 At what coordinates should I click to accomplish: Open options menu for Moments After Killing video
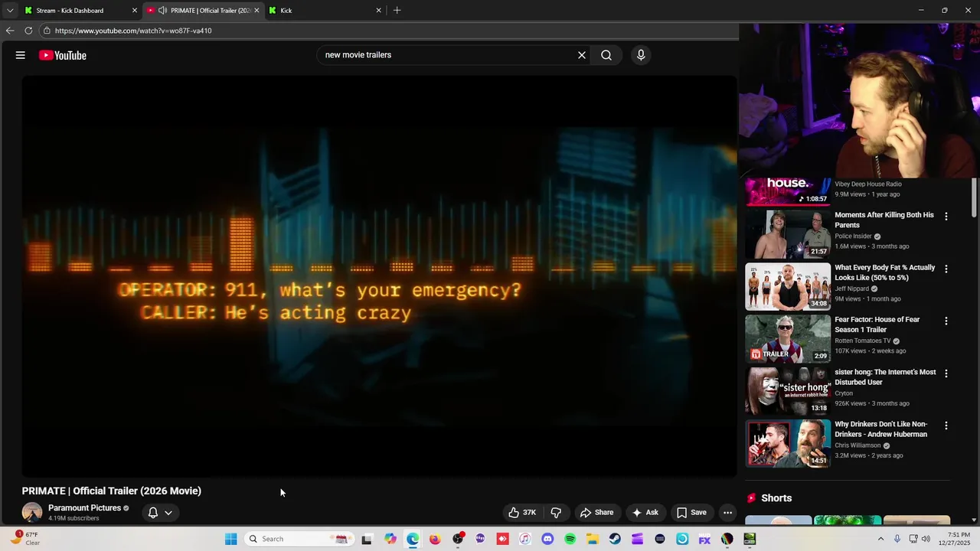click(946, 217)
